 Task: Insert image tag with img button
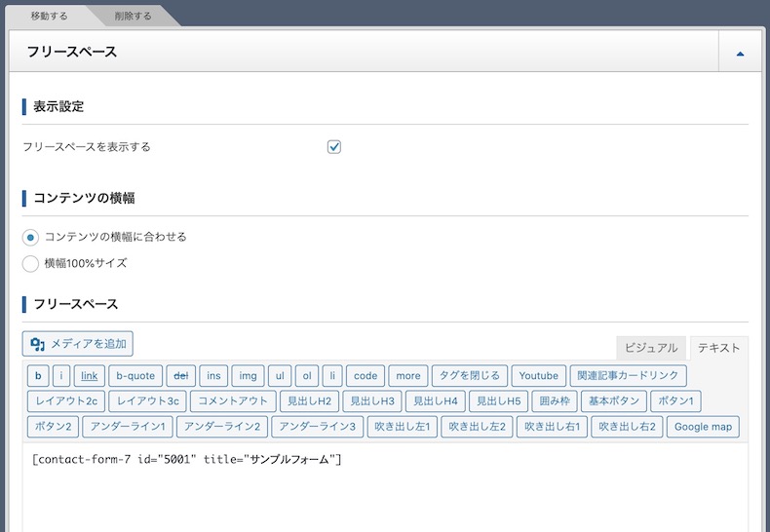coord(248,376)
